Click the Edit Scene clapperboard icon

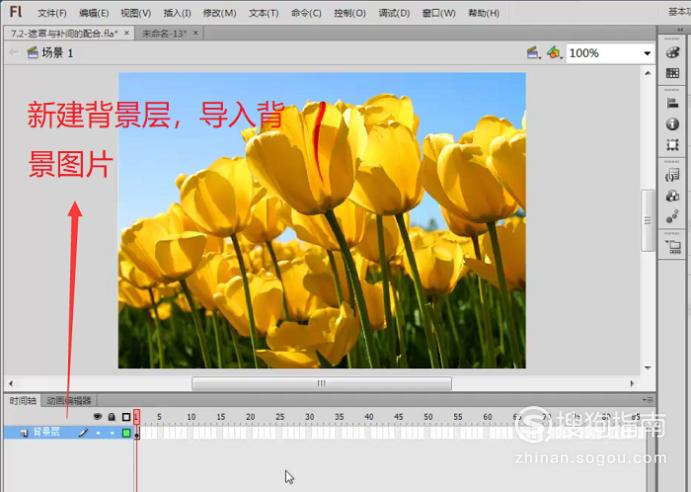(x=533, y=53)
